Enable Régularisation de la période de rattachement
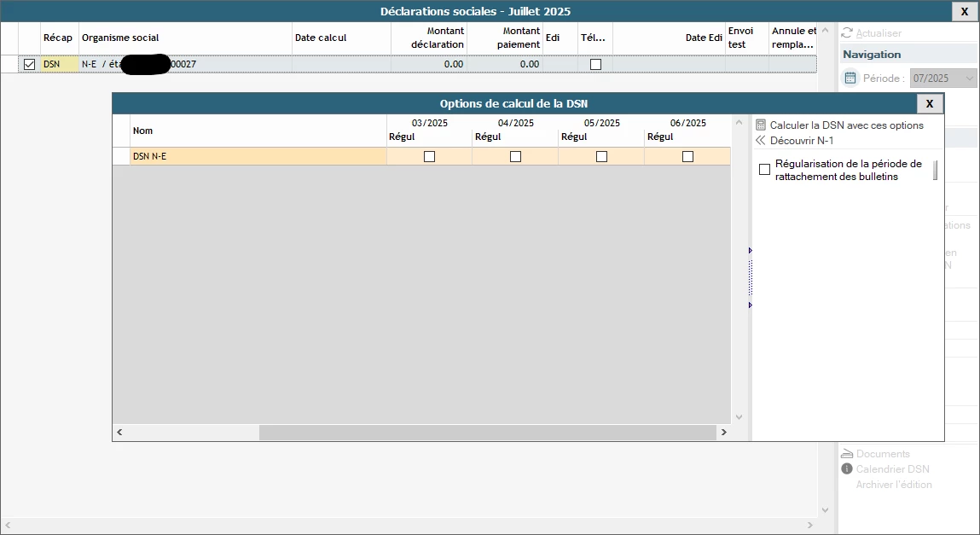This screenshot has width=980, height=535. click(764, 170)
